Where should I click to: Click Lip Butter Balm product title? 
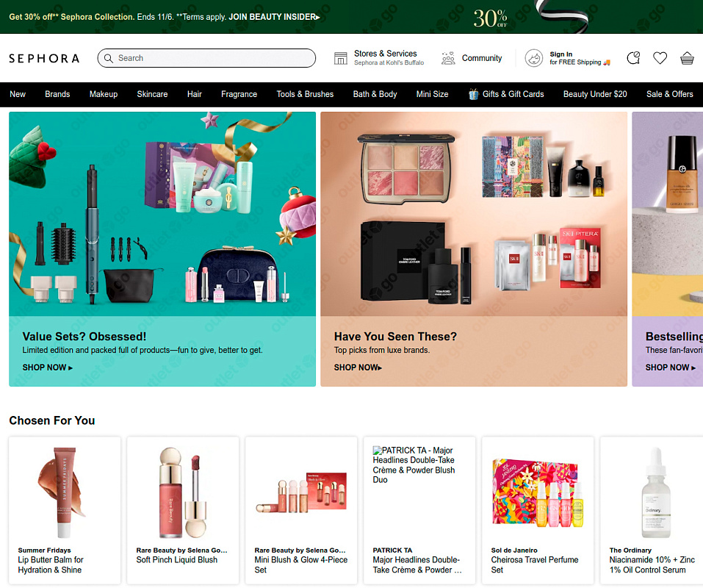point(51,564)
